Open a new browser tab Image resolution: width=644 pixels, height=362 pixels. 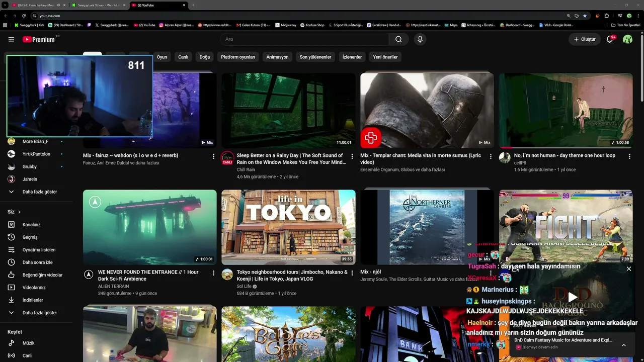[x=193, y=5]
